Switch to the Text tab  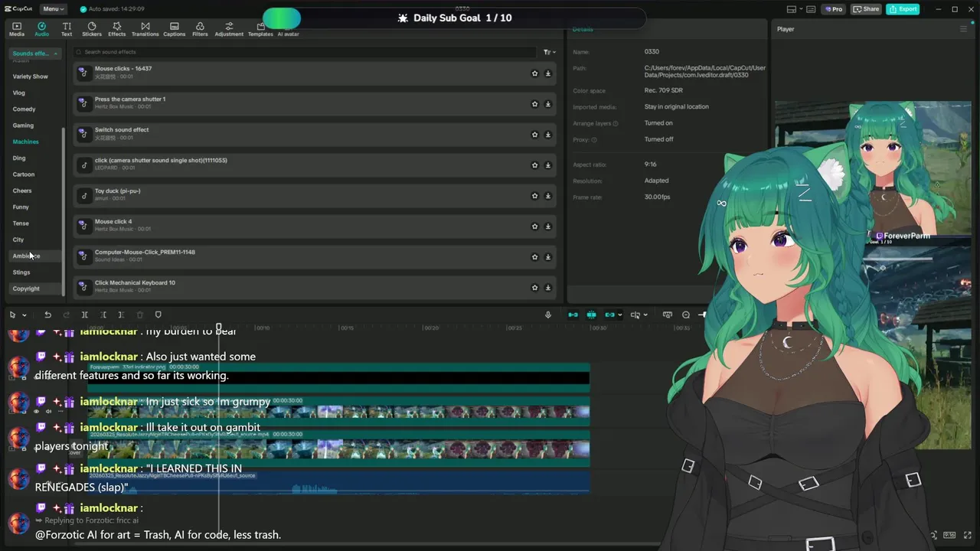click(67, 29)
